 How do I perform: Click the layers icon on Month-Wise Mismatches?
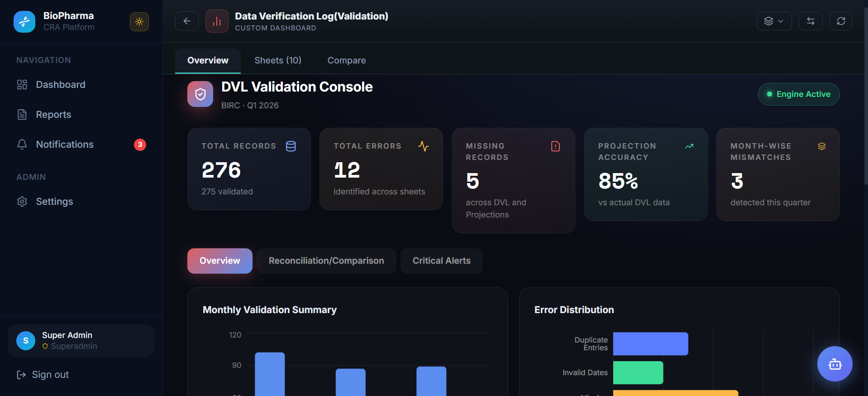[822, 146]
